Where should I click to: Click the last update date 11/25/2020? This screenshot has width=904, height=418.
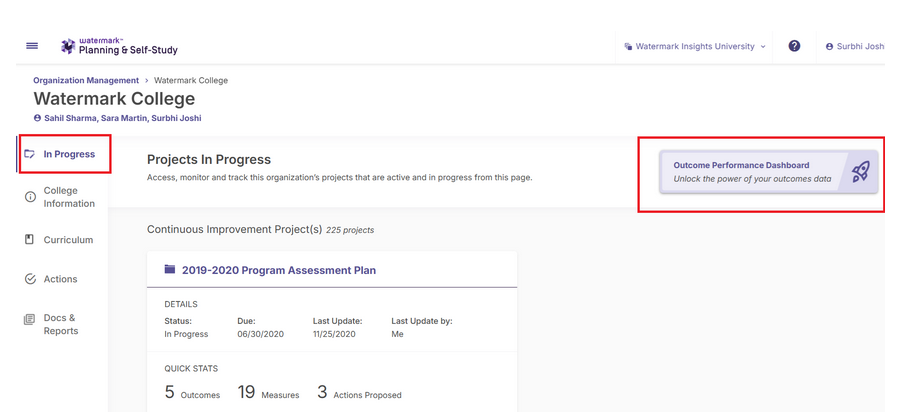click(334, 334)
